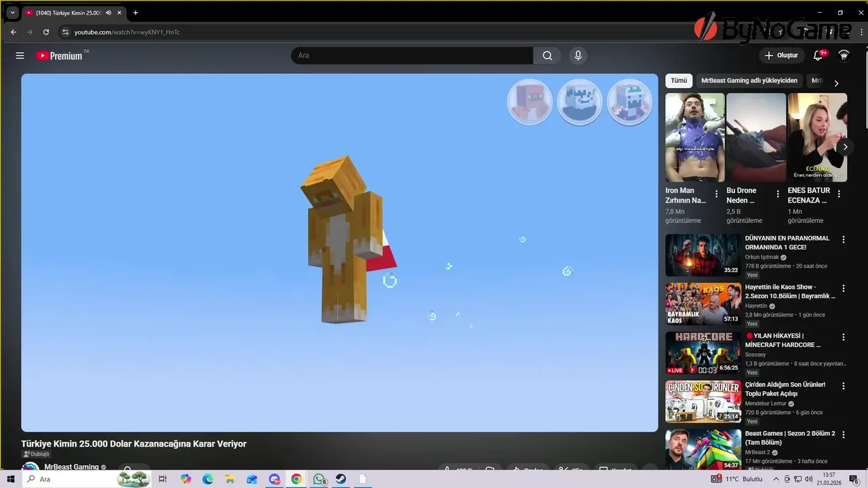Advance Shorts shelf with next arrow

point(845,146)
